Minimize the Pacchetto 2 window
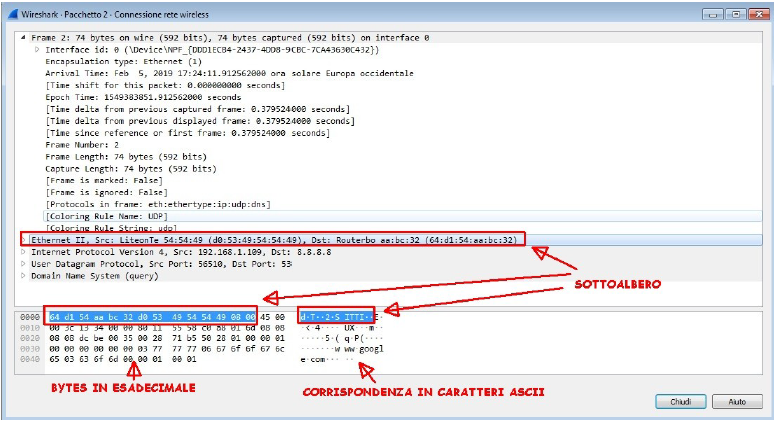 [x=712, y=13]
